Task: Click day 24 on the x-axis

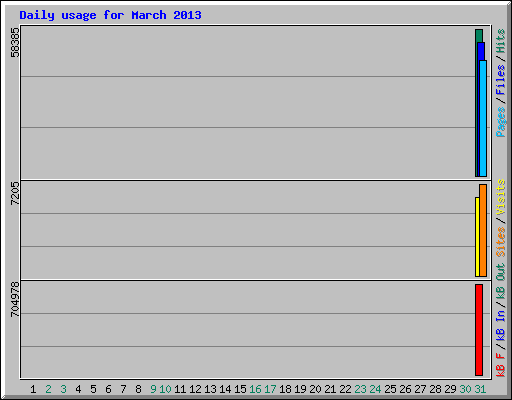Action: (375, 389)
